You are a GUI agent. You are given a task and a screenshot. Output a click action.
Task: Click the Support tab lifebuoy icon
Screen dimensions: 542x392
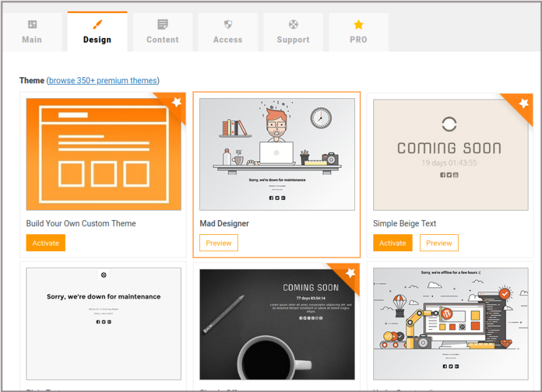293,24
